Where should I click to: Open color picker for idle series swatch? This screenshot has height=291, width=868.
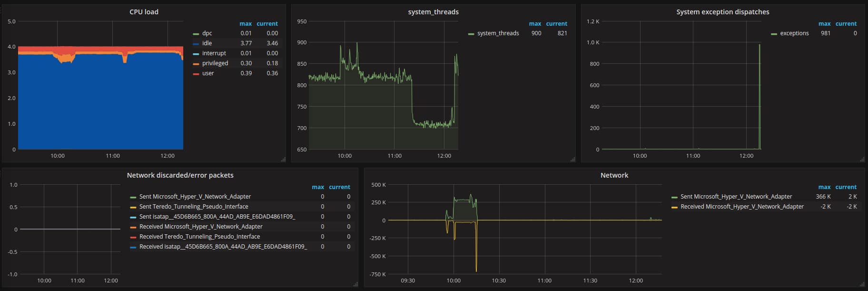(196, 43)
